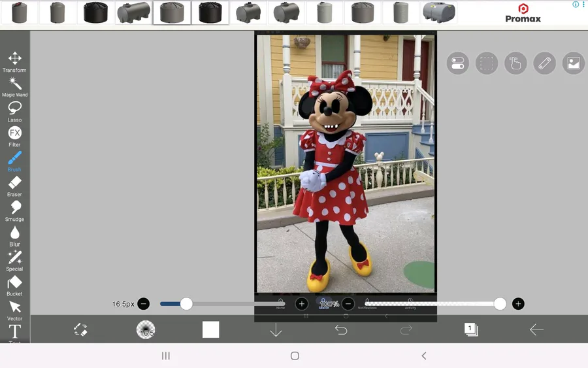The width and height of the screenshot is (588, 368).
Task: Select the Magic Wand tool
Action: point(14,87)
